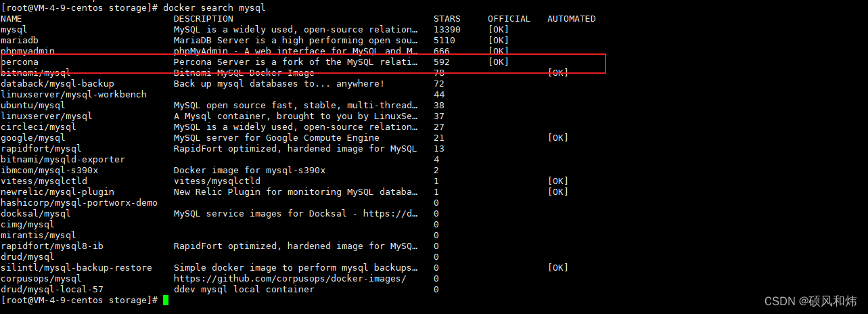This screenshot has height=314, width=868.
Task: Click the 666 stars value for phpmyadmin
Action: click(442, 51)
